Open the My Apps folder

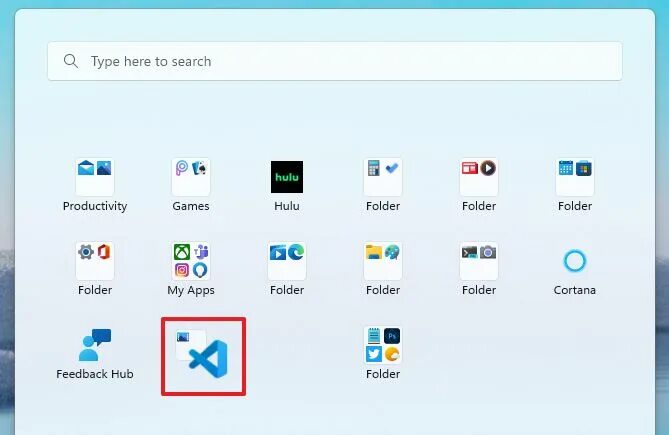click(191, 261)
